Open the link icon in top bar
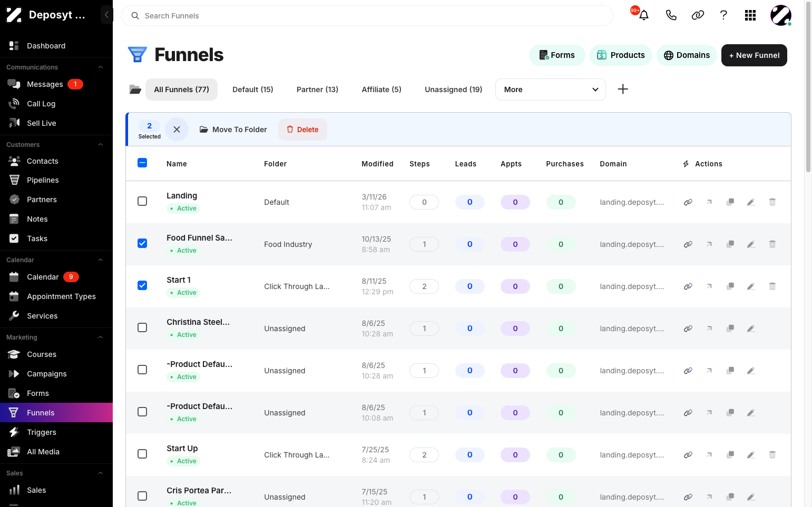The width and height of the screenshot is (812, 507). click(x=698, y=15)
